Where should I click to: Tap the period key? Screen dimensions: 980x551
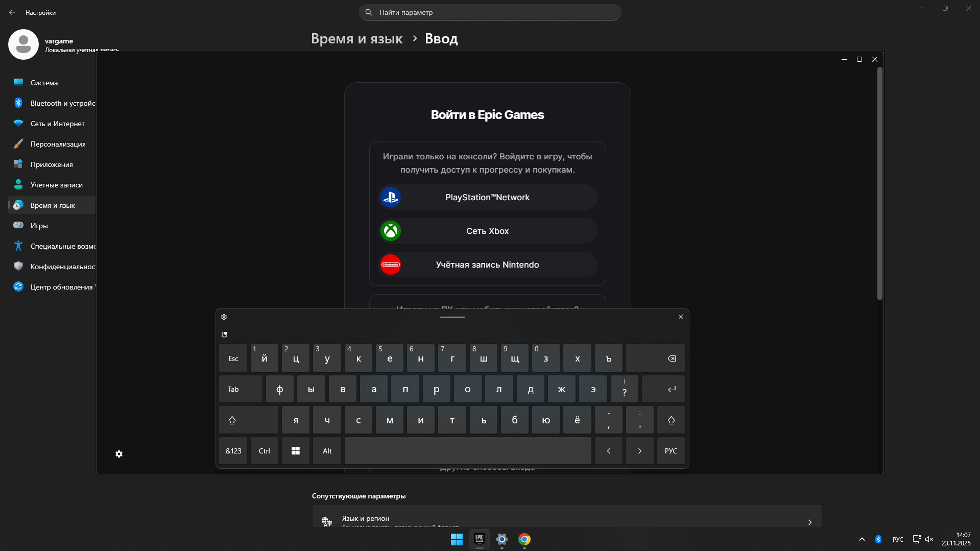[640, 420]
